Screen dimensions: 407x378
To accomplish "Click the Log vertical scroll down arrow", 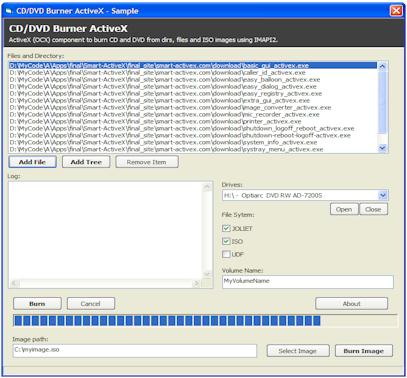I will point(207,274).
